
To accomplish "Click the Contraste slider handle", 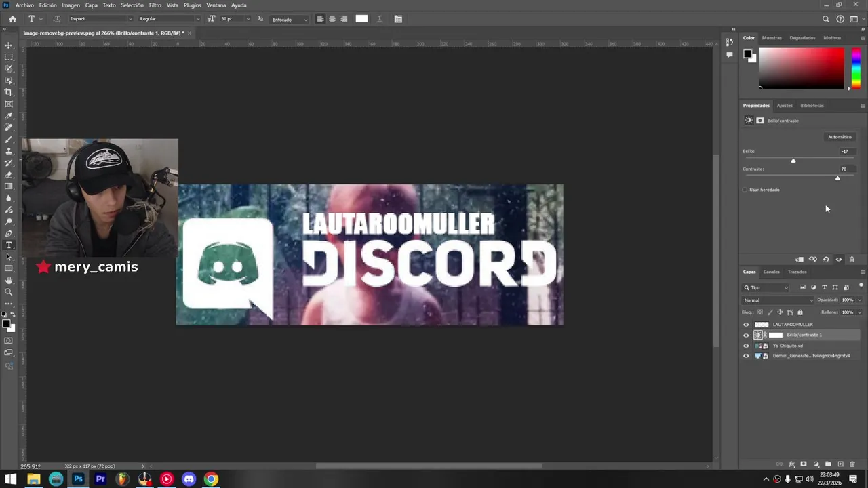I will point(837,178).
